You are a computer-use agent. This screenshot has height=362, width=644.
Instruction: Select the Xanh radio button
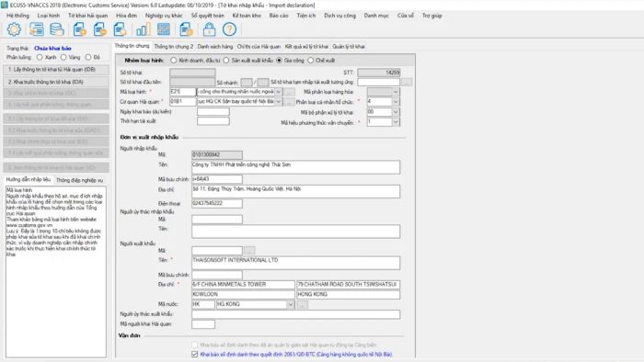(40, 57)
